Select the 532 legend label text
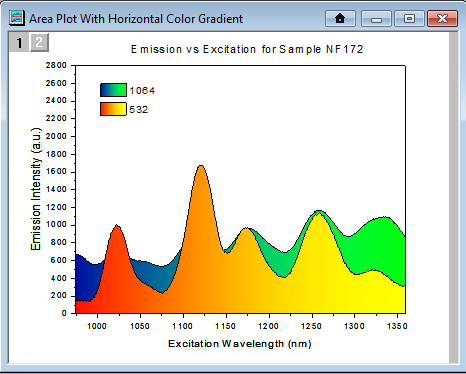Viewport: 466px width, 374px height. pyautogui.click(x=139, y=110)
